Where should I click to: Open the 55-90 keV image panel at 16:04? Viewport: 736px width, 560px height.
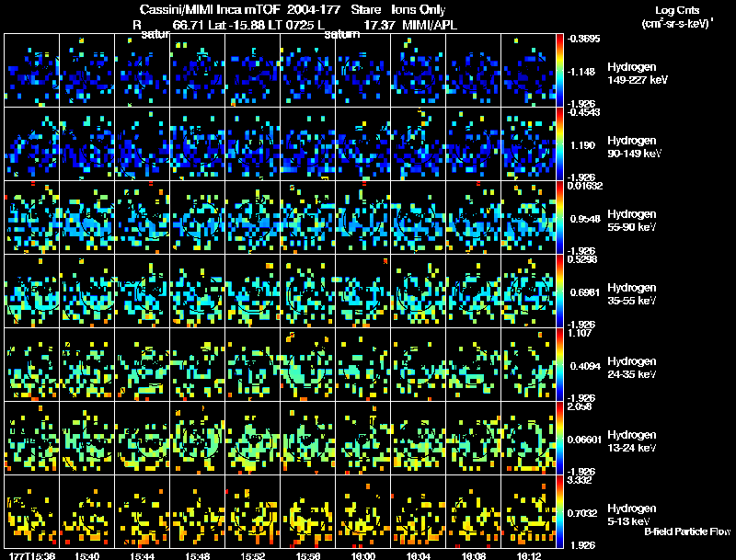[419, 218]
